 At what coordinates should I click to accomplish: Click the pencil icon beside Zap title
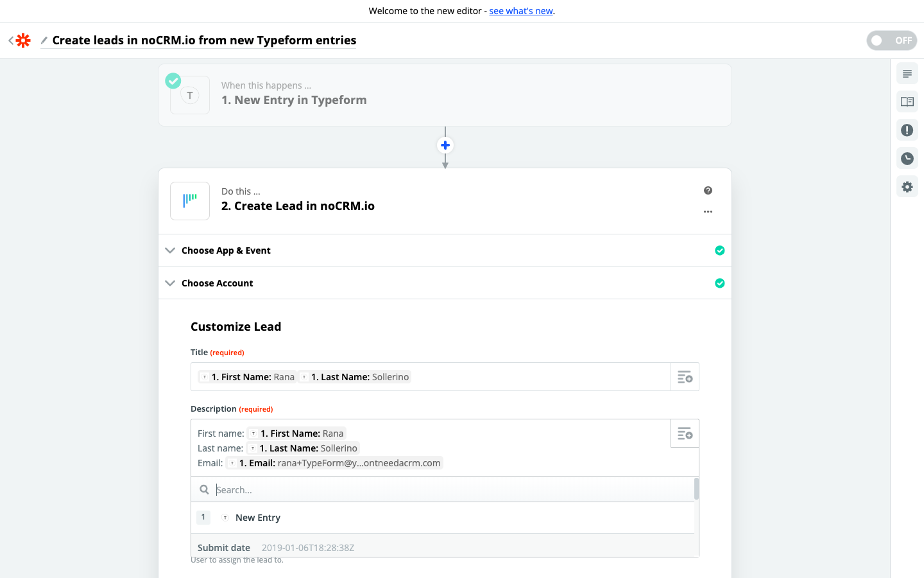44,40
